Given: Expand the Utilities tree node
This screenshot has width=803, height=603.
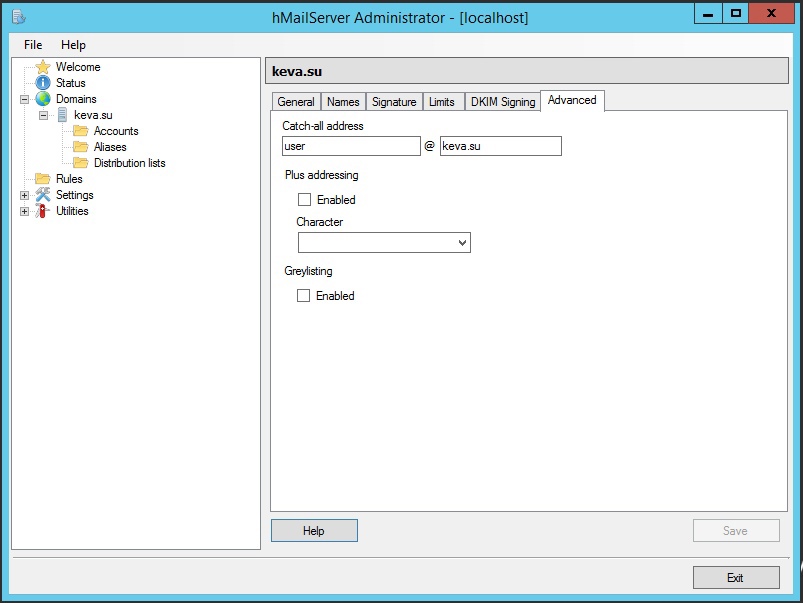Looking at the screenshot, I should pos(24,211).
